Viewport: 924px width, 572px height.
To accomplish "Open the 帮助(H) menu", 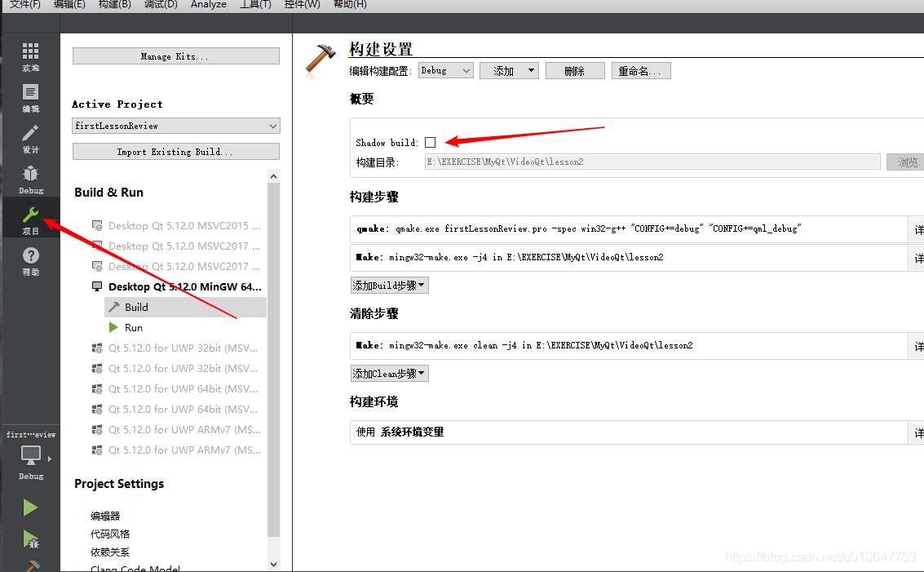I will coord(350,5).
